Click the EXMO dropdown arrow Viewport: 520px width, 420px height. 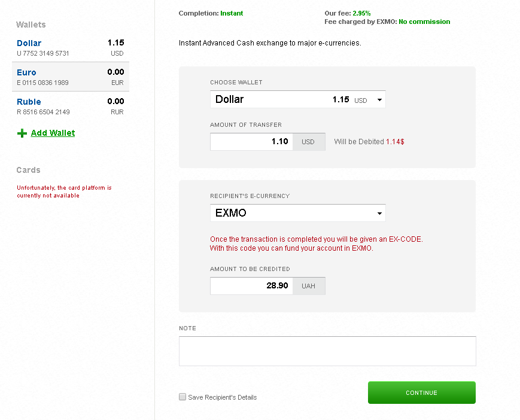(x=379, y=214)
